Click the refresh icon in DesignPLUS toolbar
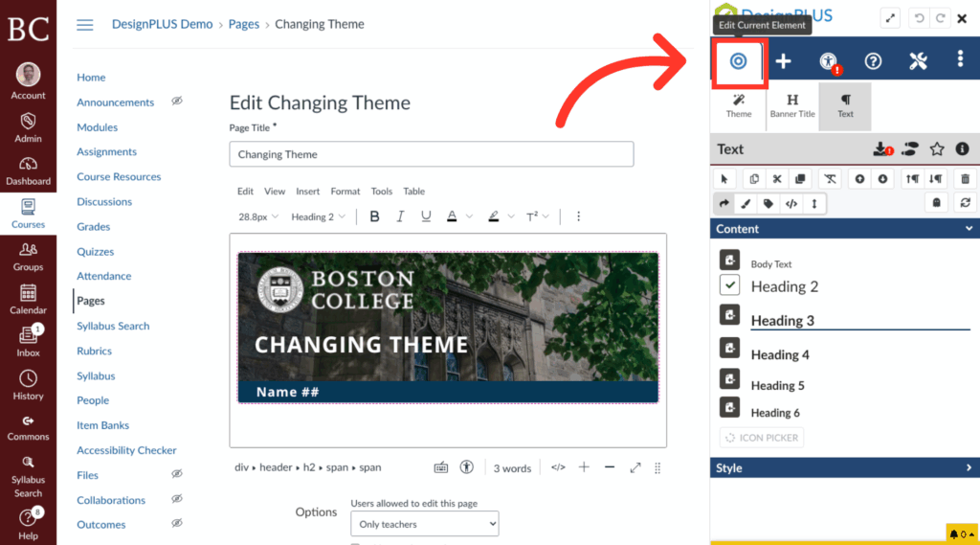The width and height of the screenshot is (980, 545). pos(965,203)
